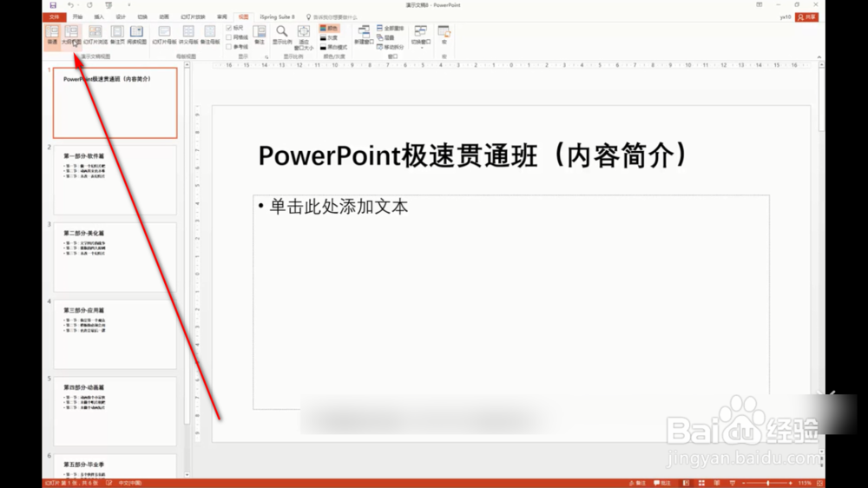Click Normal view icon in status bar

[x=686, y=483]
